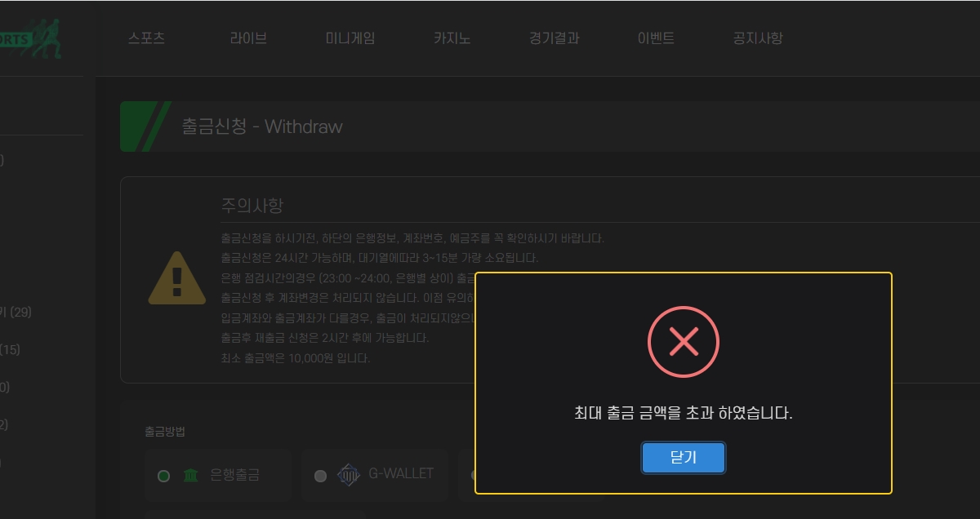The width and height of the screenshot is (980, 519).
Task: View 경기결과 page
Action: [555, 38]
